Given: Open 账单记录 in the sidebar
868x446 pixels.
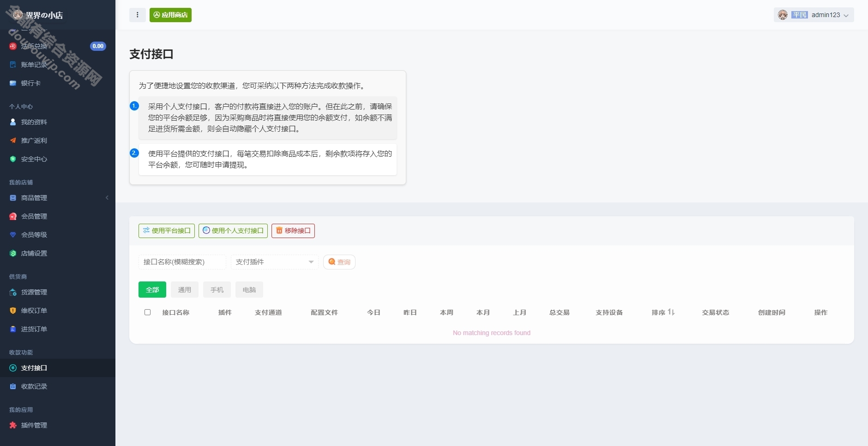Looking at the screenshot, I should [58, 65].
